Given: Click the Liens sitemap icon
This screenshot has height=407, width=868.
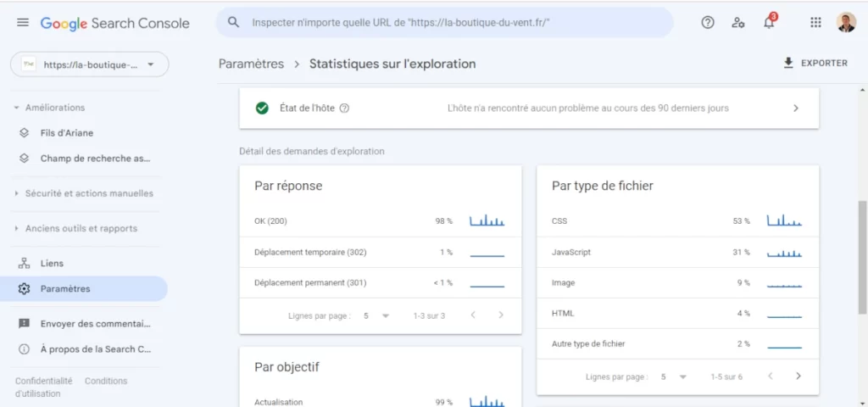Looking at the screenshot, I should (23, 263).
